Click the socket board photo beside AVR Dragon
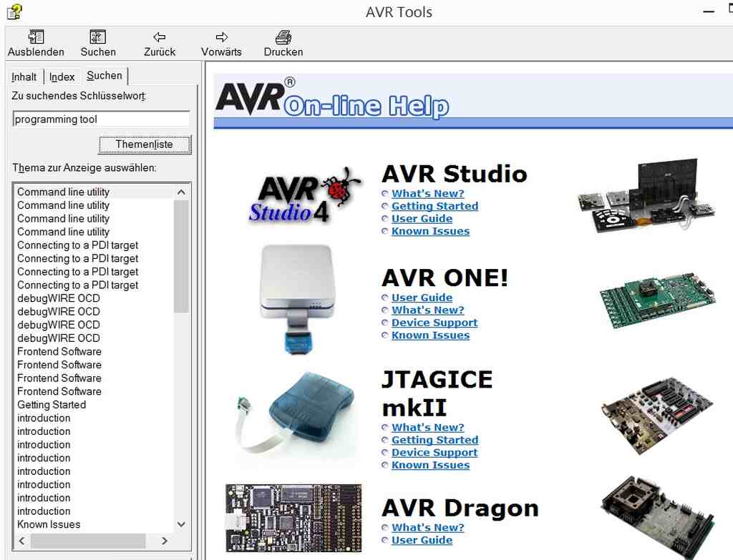 point(659,516)
